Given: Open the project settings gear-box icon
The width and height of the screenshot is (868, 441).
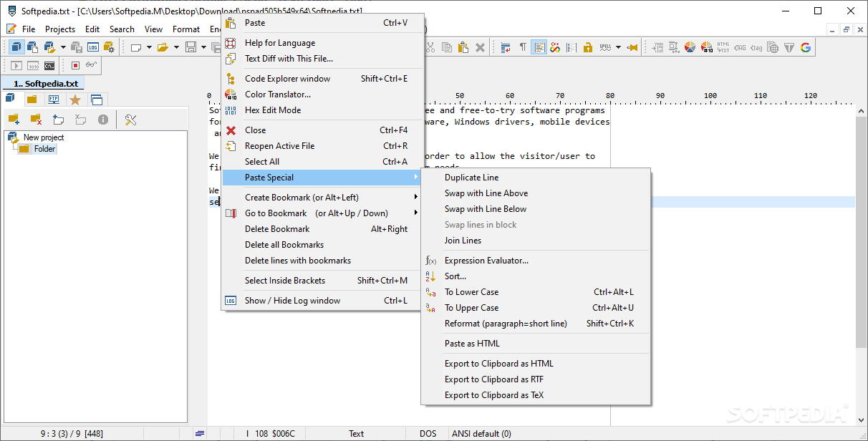Looking at the screenshot, I should [110, 47].
